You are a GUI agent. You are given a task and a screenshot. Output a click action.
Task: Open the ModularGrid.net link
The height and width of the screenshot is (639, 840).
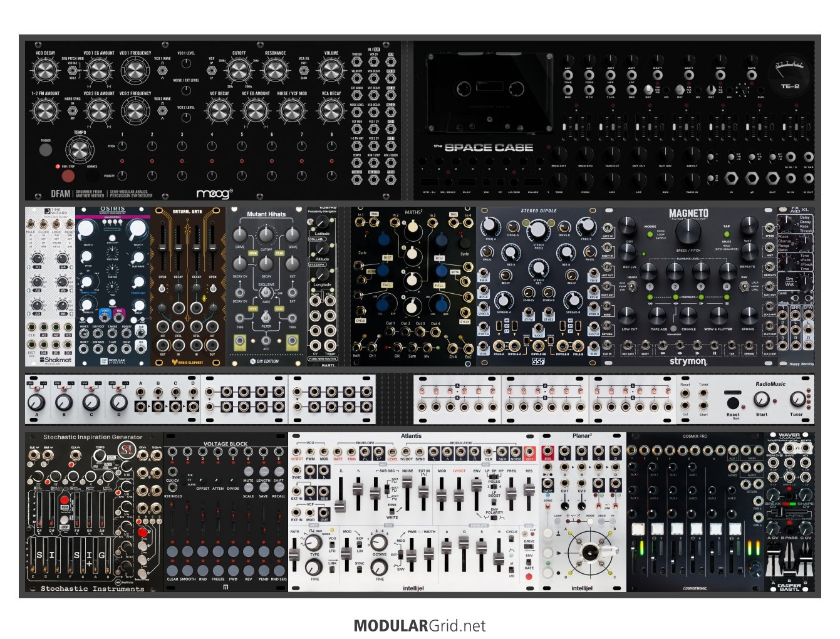pyautogui.click(x=420, y=625)
